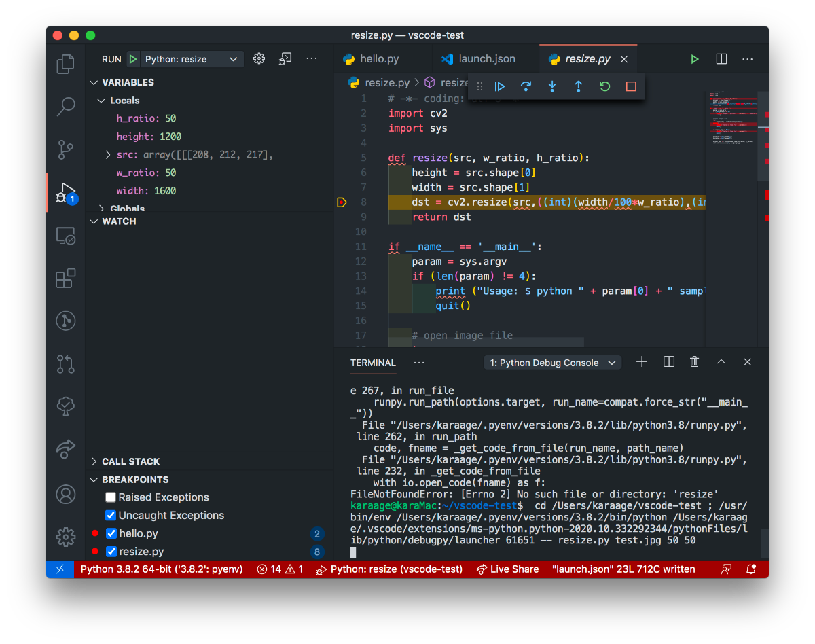Open the Debug Console icon in Run header
This screenshot has width=815, height=644.
[x=285, y=59]
